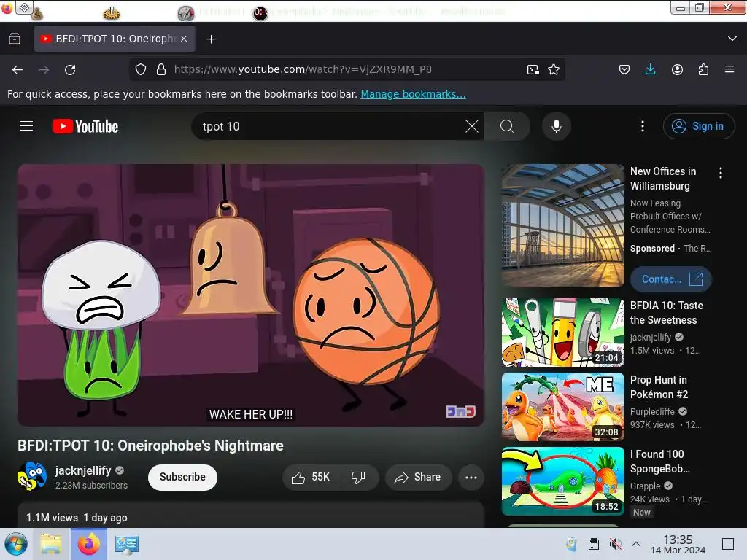
Task: Click the search box containing tpot 10
Action: coord(329,126)
